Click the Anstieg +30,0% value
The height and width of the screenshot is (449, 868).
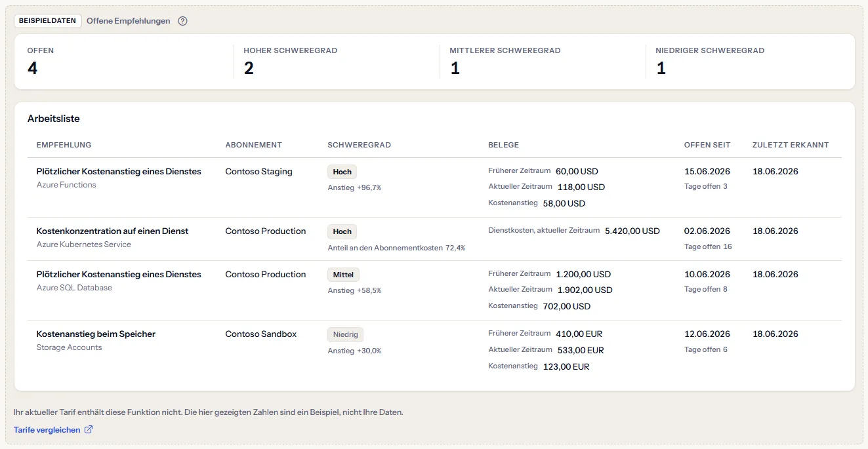[354, 351]
